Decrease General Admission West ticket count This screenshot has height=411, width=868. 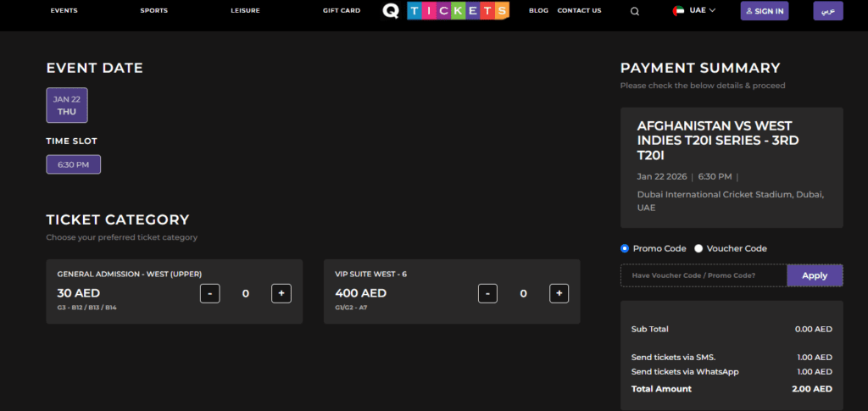(210, 293)
